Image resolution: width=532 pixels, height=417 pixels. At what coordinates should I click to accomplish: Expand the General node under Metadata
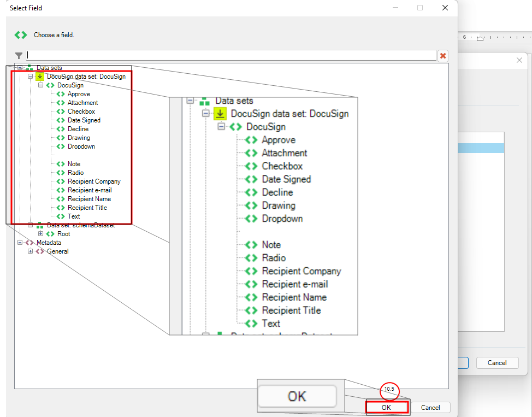[30, 251]
